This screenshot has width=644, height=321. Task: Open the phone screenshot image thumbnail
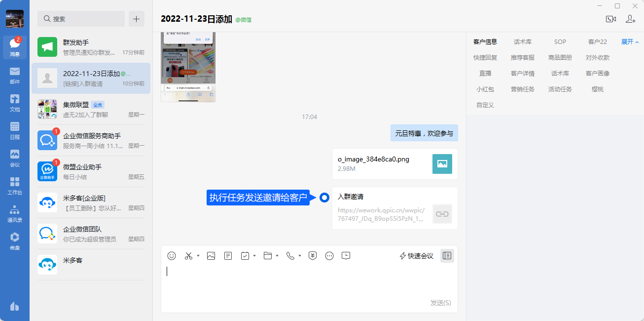(188, 67)
